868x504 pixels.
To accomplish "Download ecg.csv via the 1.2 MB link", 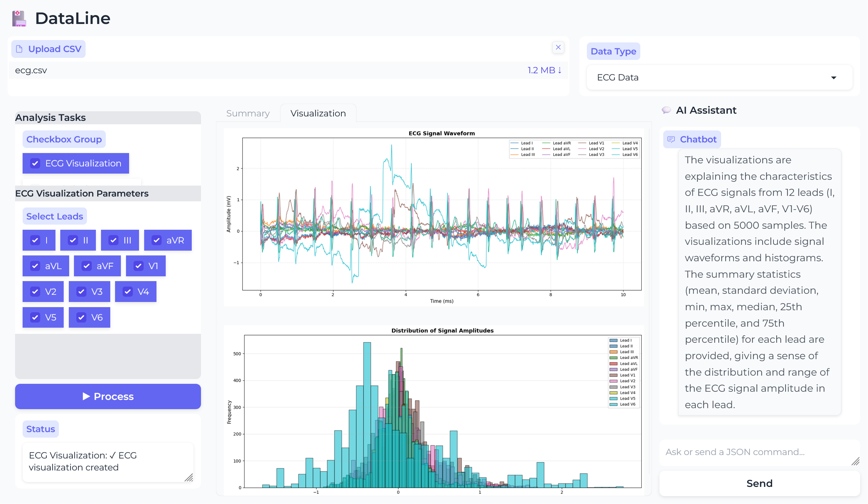I will pos(544,70).
